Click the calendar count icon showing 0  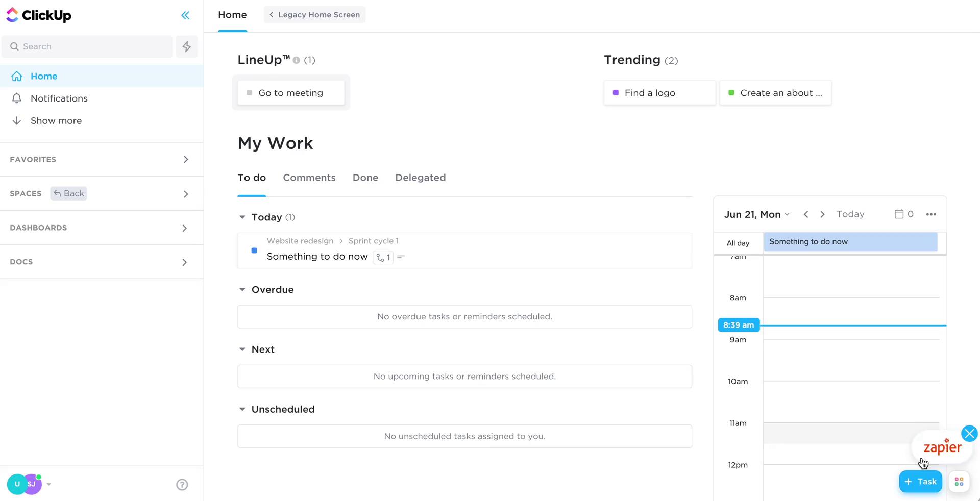point(904,214)
